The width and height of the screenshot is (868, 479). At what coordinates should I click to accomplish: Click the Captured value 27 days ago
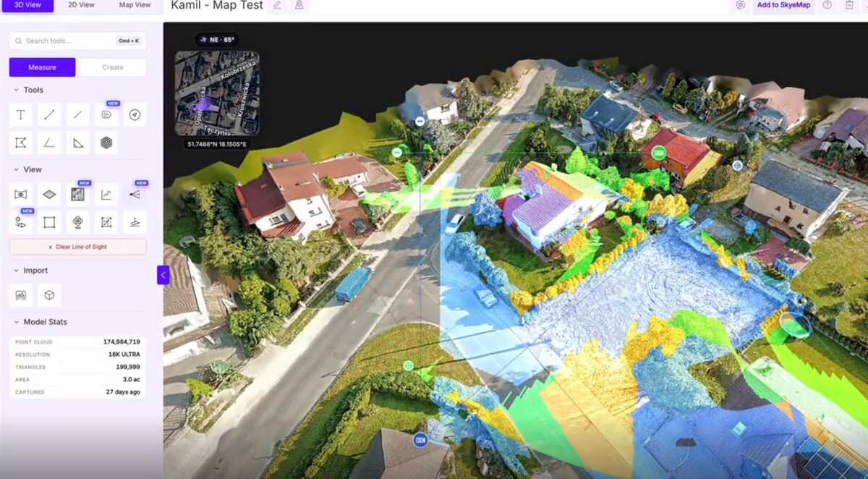pos(124,392)
